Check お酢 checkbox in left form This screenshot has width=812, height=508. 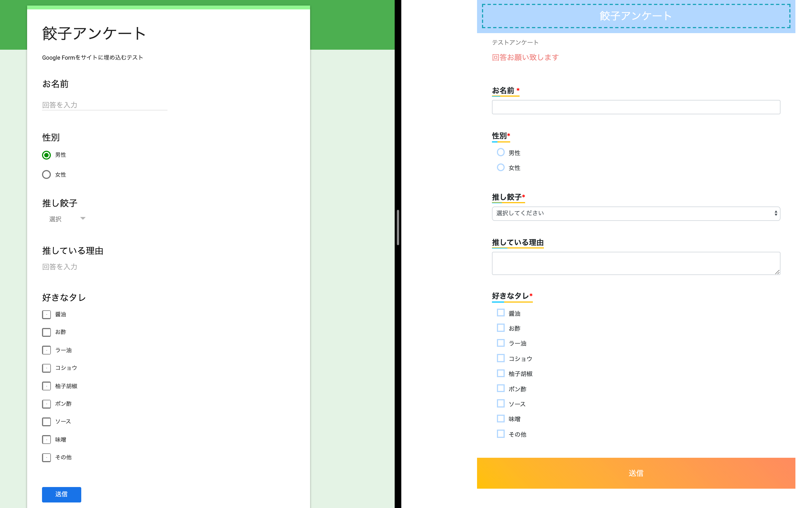(x=46, y=332)
